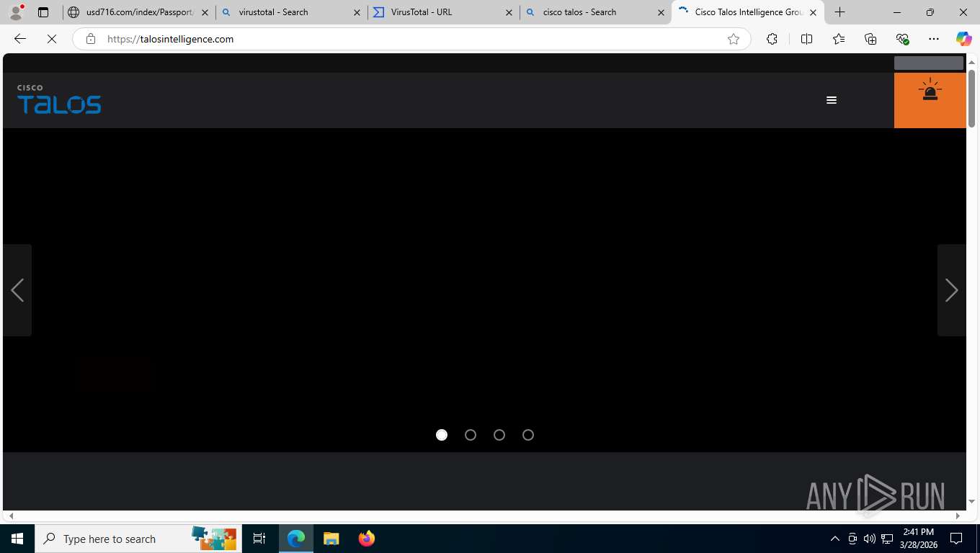The width and height of the screenshot is (980, 553).
Task: Open the Talos hamburger navigation menu
Action: 832,100
